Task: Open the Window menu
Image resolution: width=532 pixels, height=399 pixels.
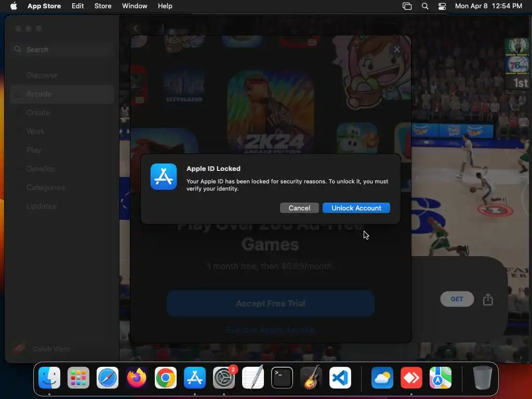Action: 135,6
